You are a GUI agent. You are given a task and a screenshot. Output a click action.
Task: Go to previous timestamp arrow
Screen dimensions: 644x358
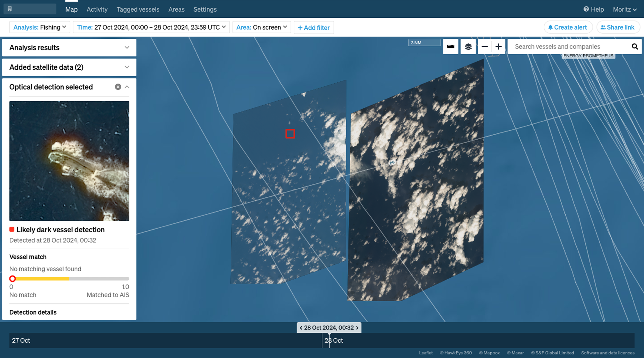tap(301, 328)
